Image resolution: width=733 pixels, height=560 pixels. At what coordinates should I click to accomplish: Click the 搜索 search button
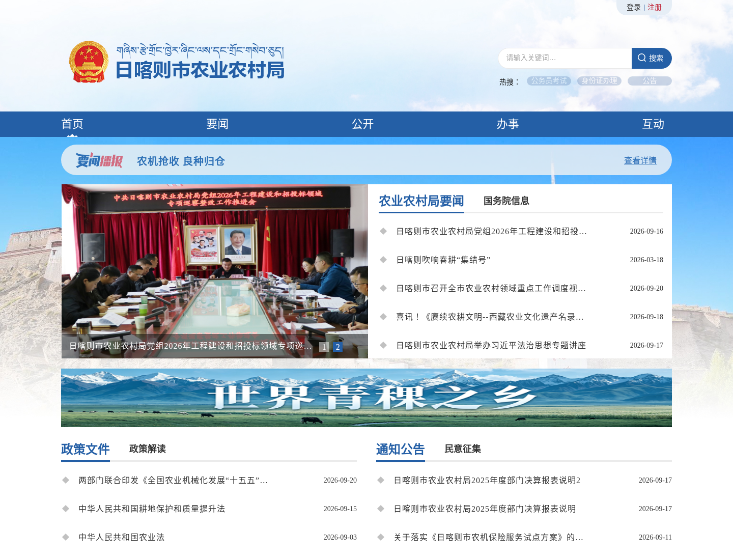(x=652, y=58)
